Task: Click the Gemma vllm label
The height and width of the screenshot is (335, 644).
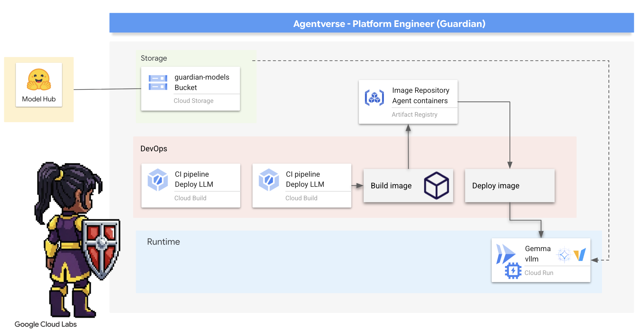Action: point(537,254)
